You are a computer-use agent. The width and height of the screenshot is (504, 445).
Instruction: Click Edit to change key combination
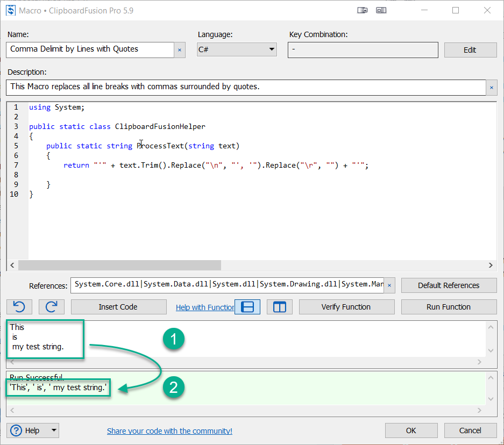tap(470, 50)
